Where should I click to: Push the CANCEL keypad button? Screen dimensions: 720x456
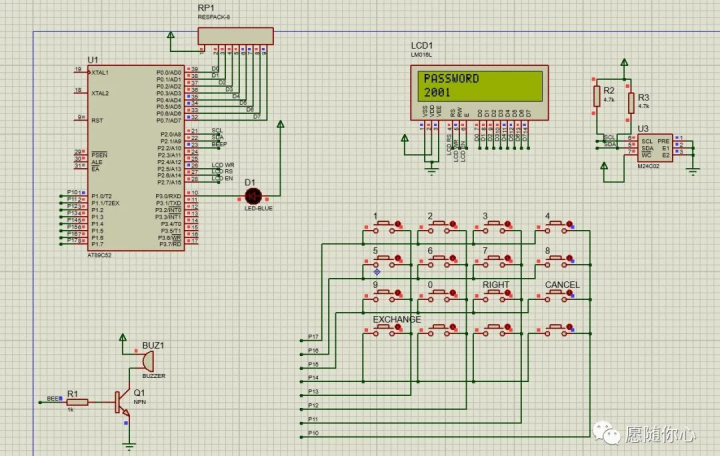tap(556, 295)
